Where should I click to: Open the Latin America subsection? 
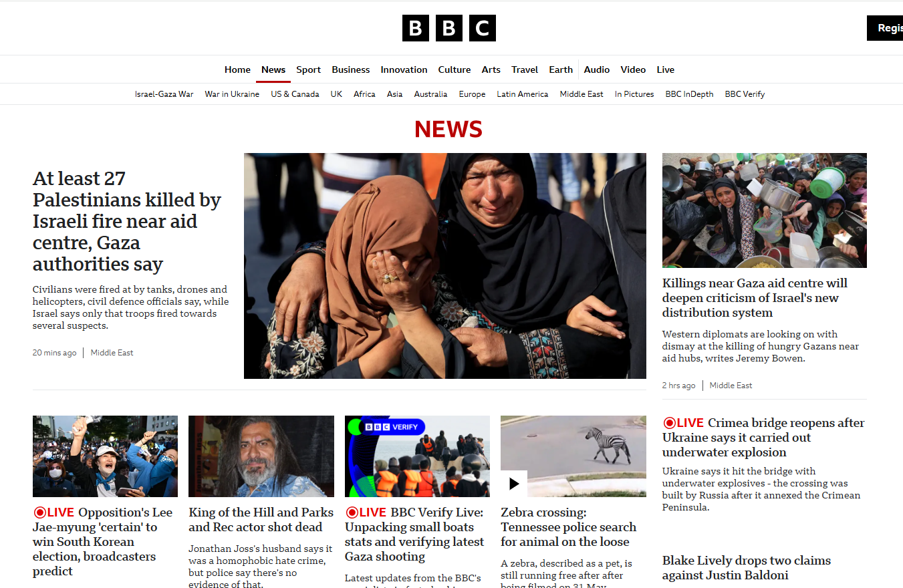point(522,94)
